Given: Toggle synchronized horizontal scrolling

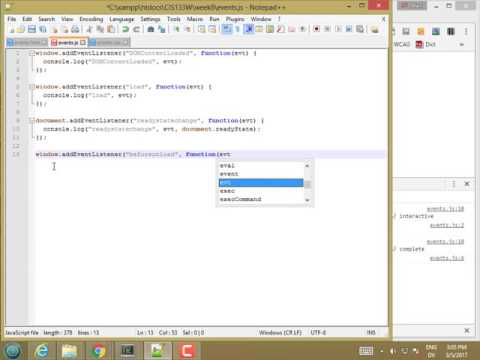Looking at the screenshot, I should coord(212,30).
